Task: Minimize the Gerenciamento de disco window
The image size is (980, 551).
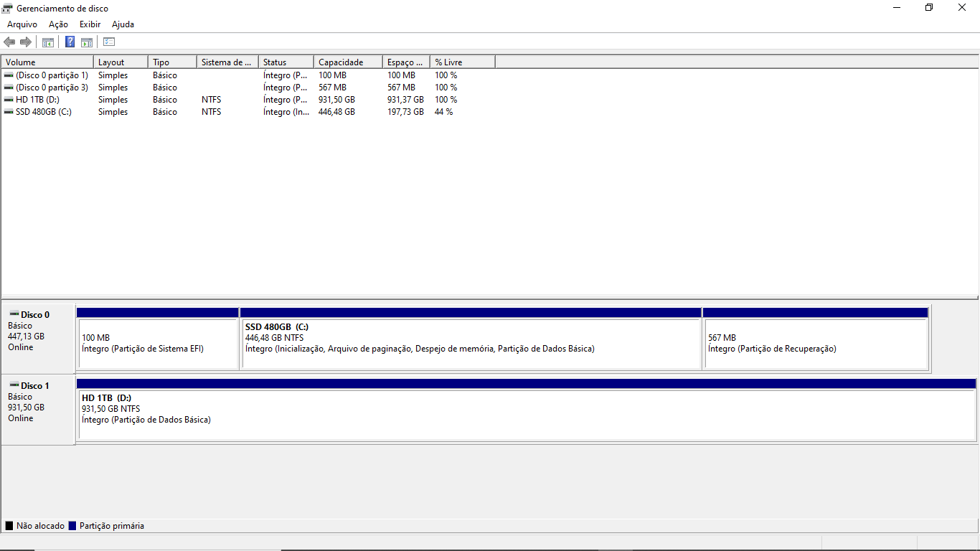Action: 897,8
